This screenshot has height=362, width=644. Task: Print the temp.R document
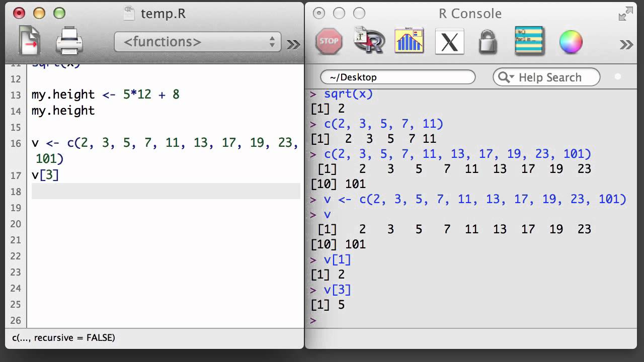point(69,41)
